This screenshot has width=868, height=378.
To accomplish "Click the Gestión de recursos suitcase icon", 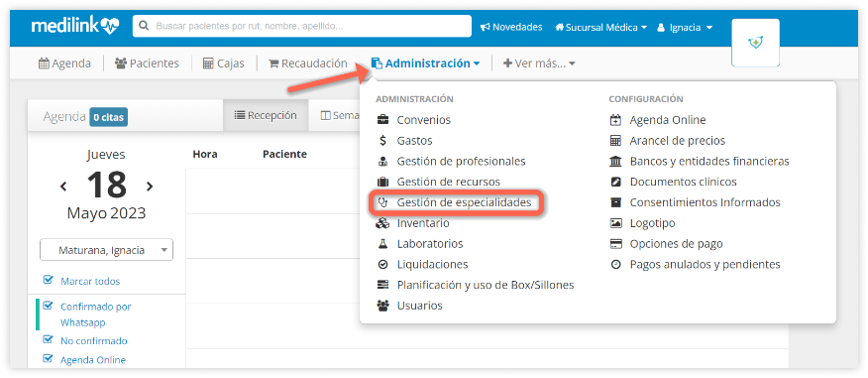I will click(x=382, y=182).
